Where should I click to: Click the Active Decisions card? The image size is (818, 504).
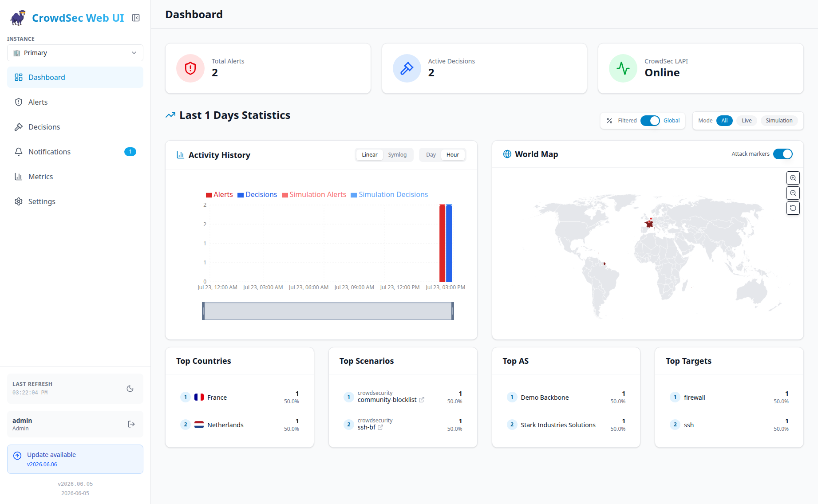point(484,68)
